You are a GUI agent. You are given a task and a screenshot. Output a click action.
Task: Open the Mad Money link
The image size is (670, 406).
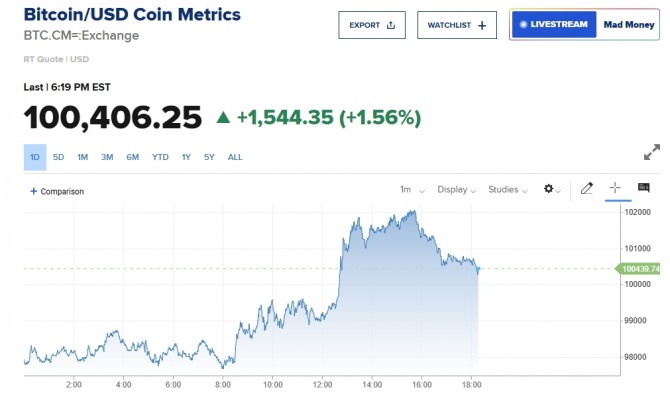pyautogui.click(x=628, y=25)
